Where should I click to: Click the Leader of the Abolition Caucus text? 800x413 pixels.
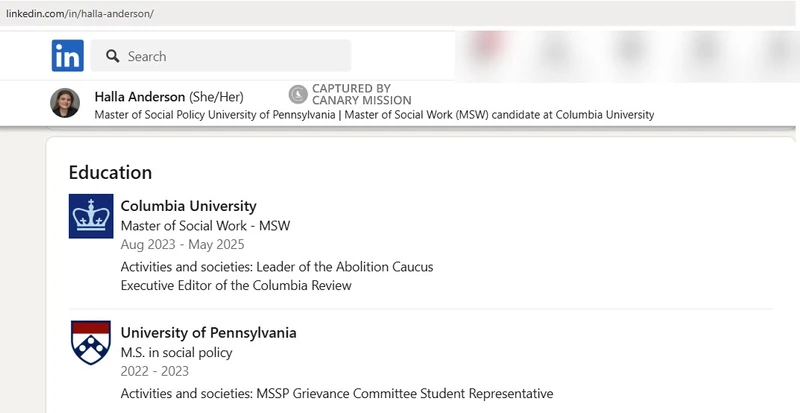tap(345, 267)
